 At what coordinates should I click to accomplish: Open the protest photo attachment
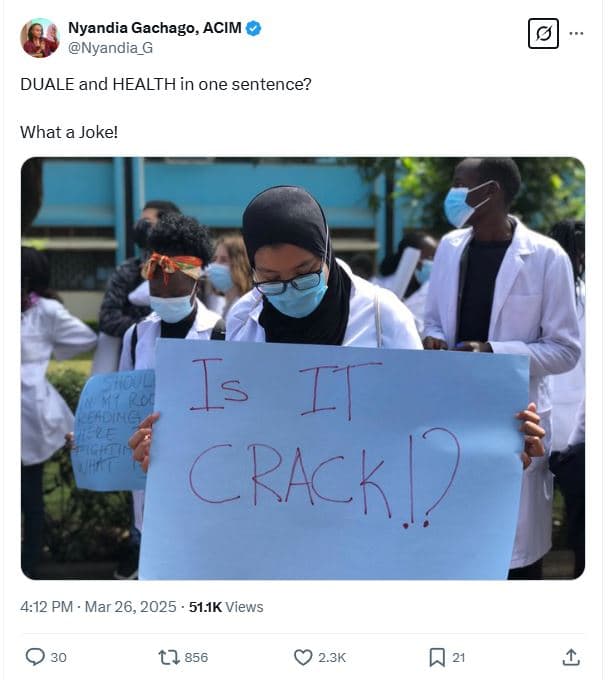303,368
